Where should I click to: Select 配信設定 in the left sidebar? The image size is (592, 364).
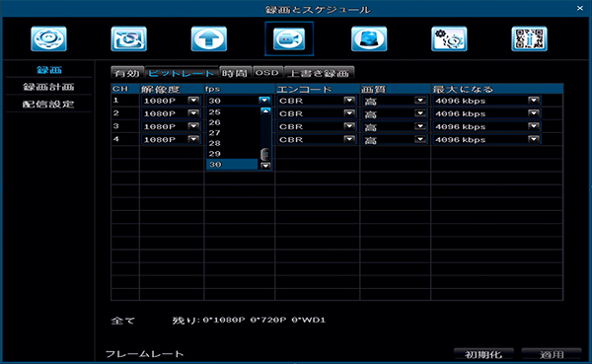[x=48, y=105]
